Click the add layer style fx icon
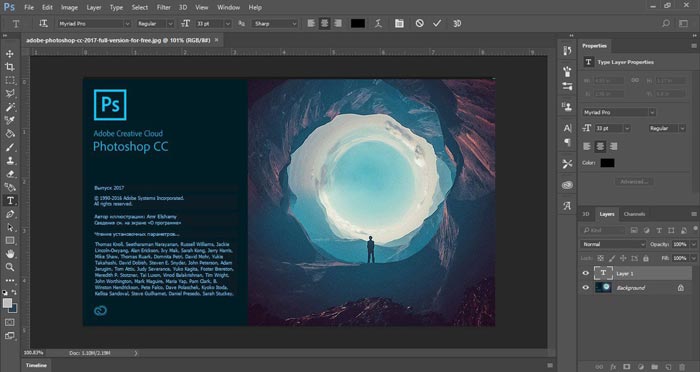This screenshot has width=700, height=372. click(613, 367)
